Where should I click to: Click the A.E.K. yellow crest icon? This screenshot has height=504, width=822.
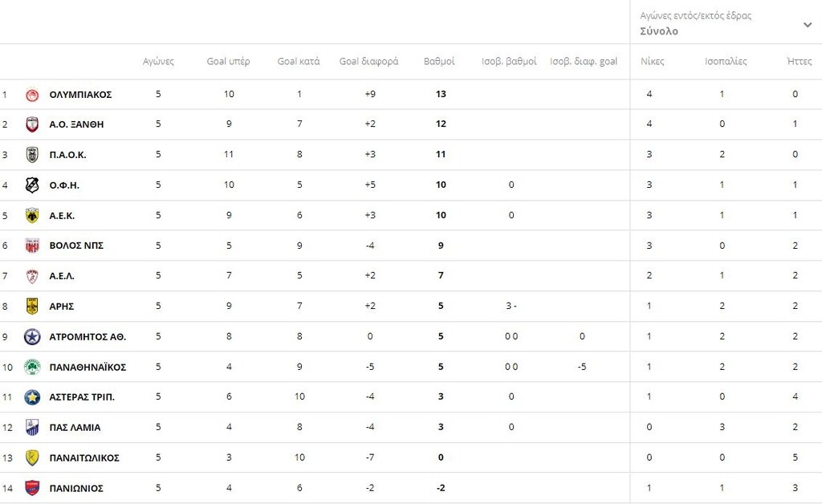pos(32,215)
